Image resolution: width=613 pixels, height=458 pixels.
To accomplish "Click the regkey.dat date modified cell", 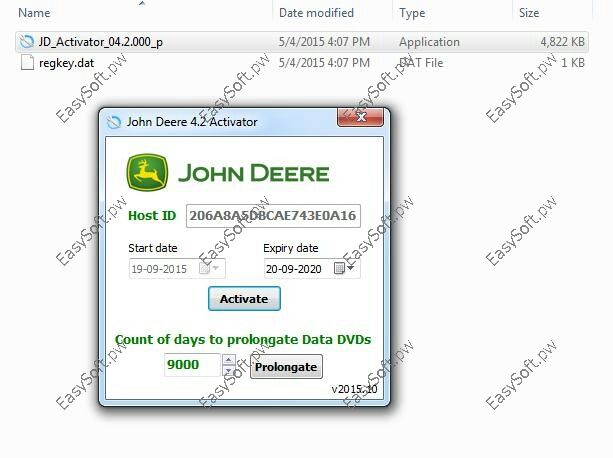I will click(x=324, y=63).
